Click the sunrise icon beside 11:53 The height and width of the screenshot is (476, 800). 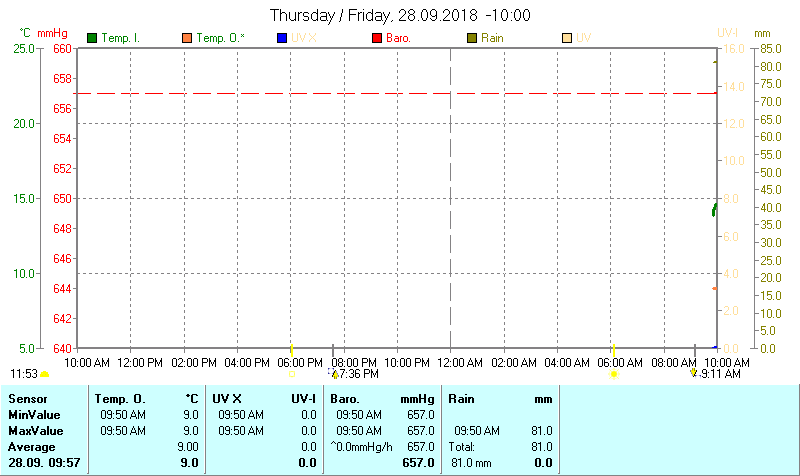pos(45,374)
